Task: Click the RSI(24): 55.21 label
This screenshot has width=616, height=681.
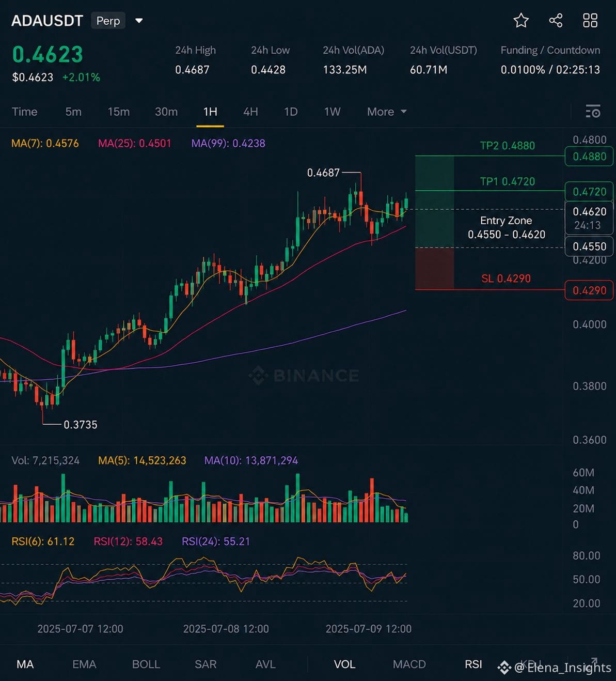Action: tap(216, 541)
